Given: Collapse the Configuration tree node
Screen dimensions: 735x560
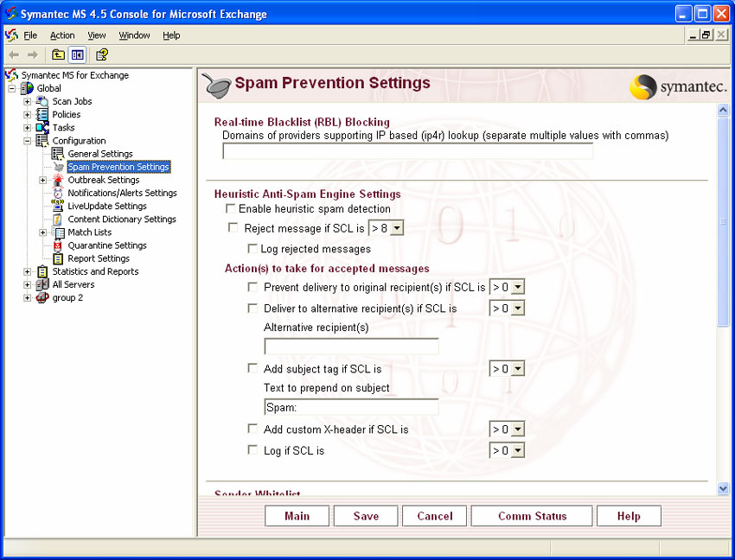Looking at the screenshot, I should click(27, 141).
